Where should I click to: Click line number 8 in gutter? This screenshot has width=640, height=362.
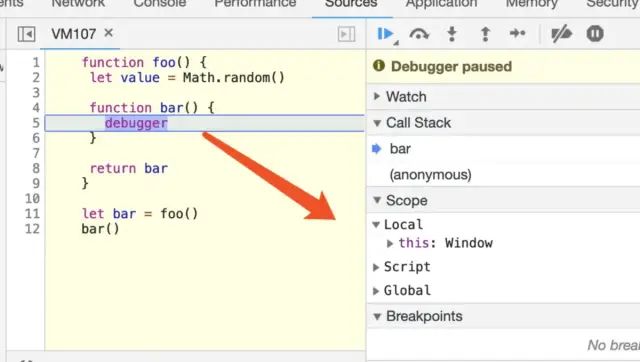coord(36,169)
